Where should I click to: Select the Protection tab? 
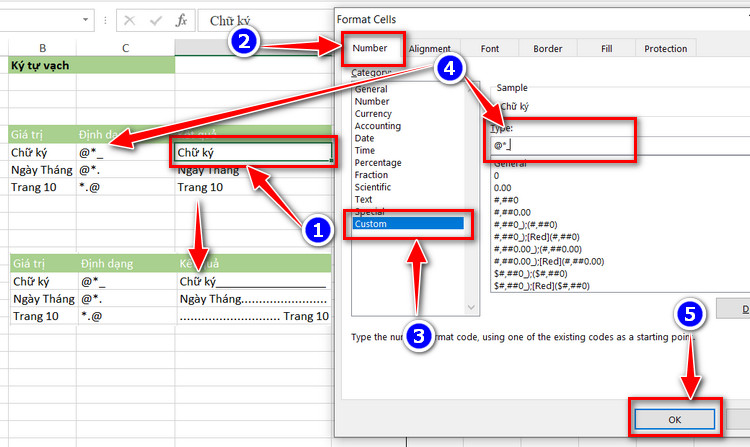coord(665,49)
